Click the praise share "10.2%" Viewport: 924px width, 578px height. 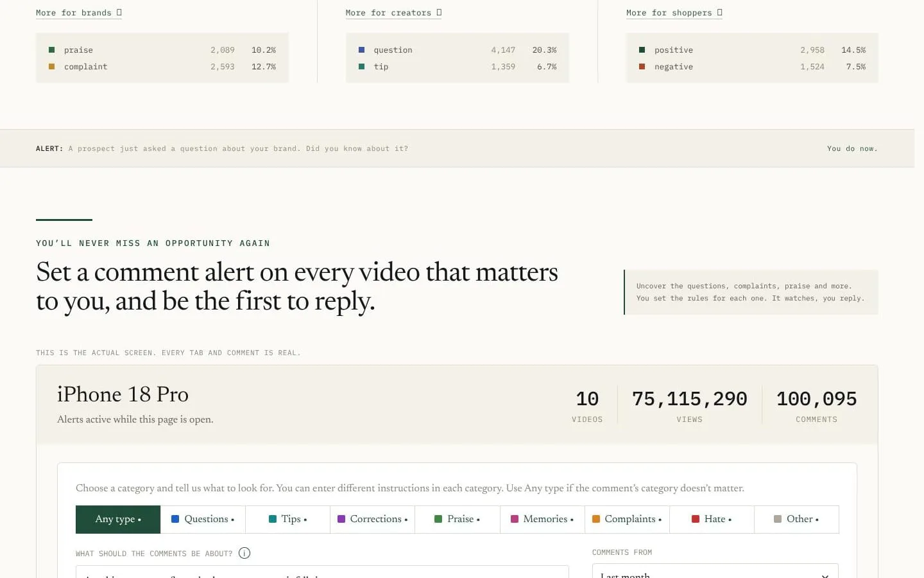tap(264, 50)
